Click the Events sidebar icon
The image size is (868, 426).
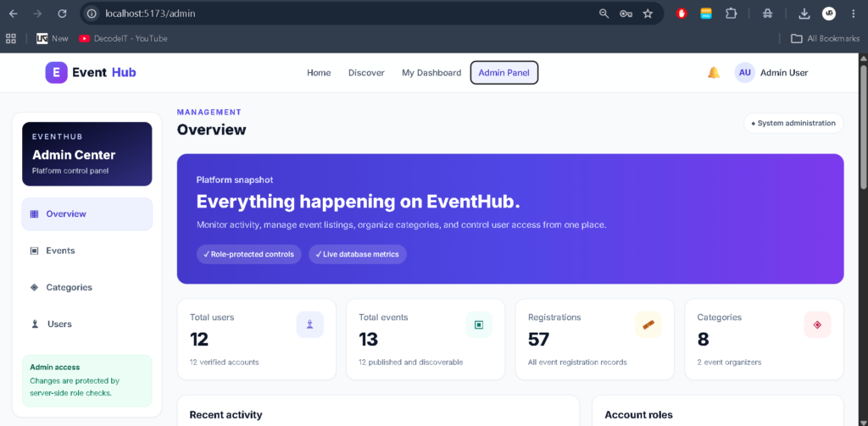[x=34, y=251]
